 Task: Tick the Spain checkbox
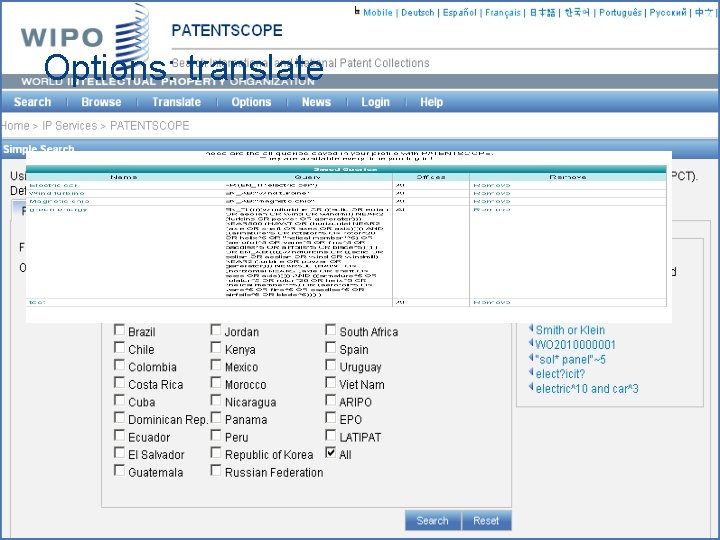point(331,348)
